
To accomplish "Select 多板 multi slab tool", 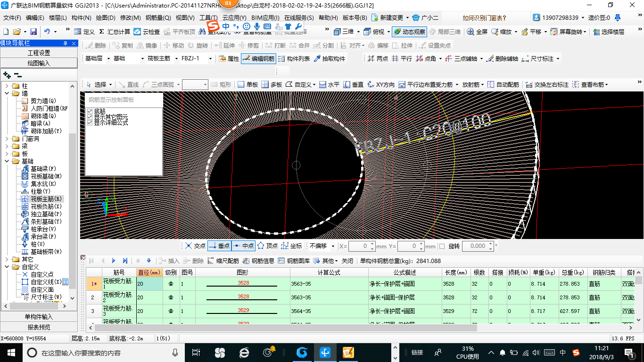I will 272,84.
